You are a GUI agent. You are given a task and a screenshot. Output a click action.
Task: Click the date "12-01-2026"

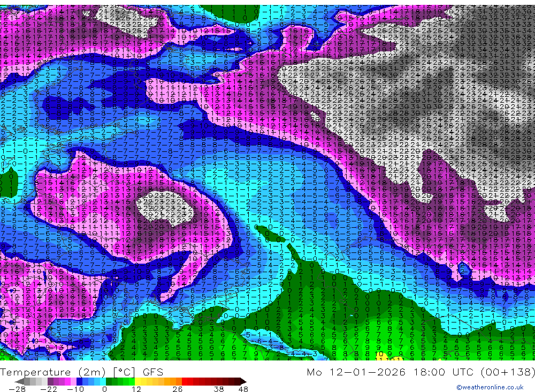(368, 372)
